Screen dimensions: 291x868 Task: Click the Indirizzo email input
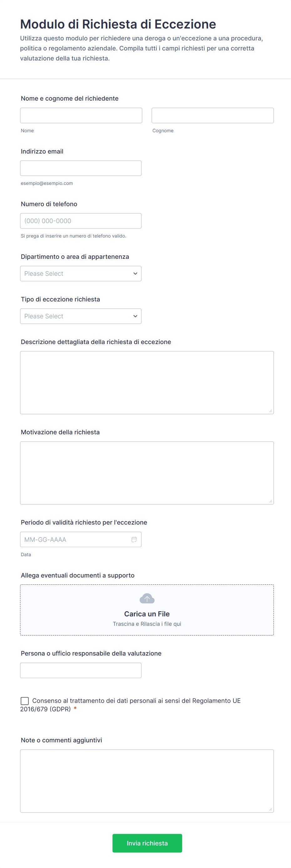(x=81, y=168)
